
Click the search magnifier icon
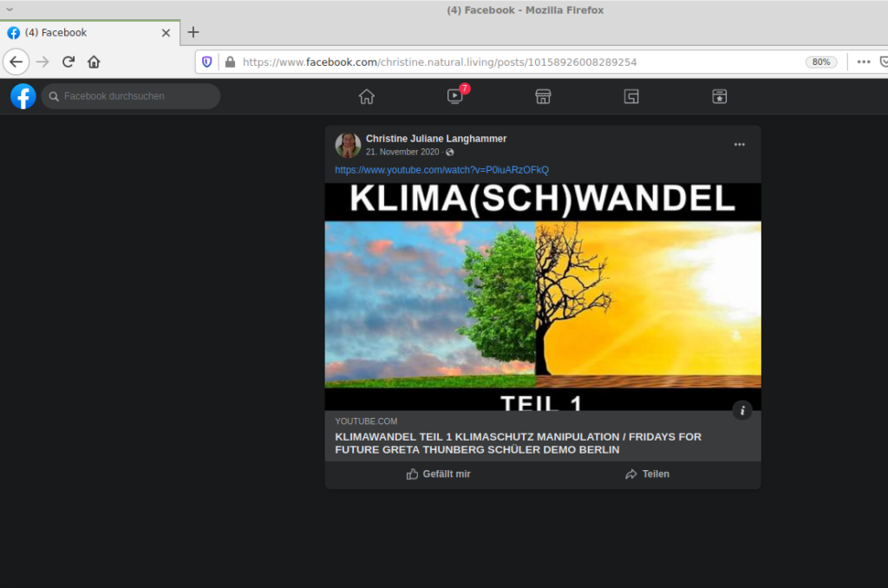[54, 96]
